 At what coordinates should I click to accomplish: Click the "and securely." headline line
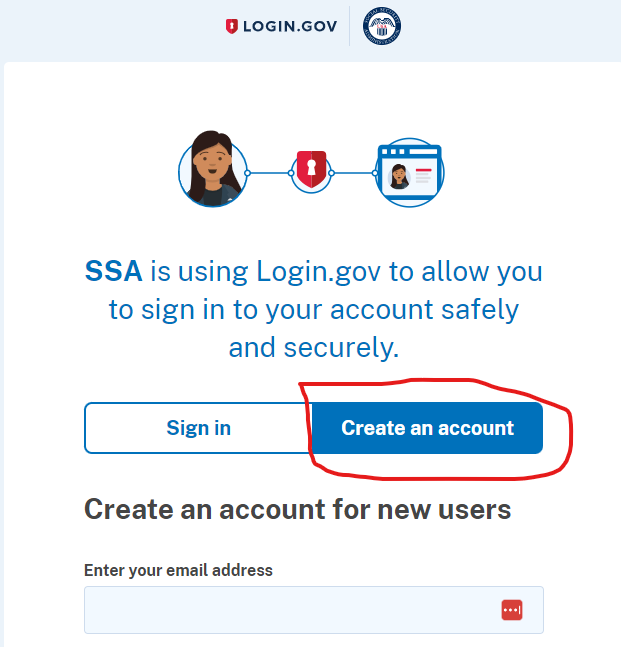(x=314, y=347)
